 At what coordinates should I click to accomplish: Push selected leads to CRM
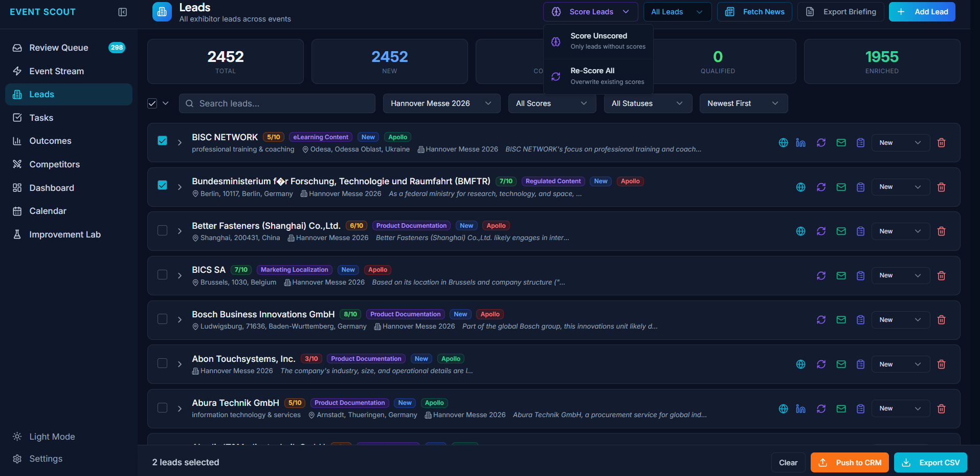click(x=850, y=463)
